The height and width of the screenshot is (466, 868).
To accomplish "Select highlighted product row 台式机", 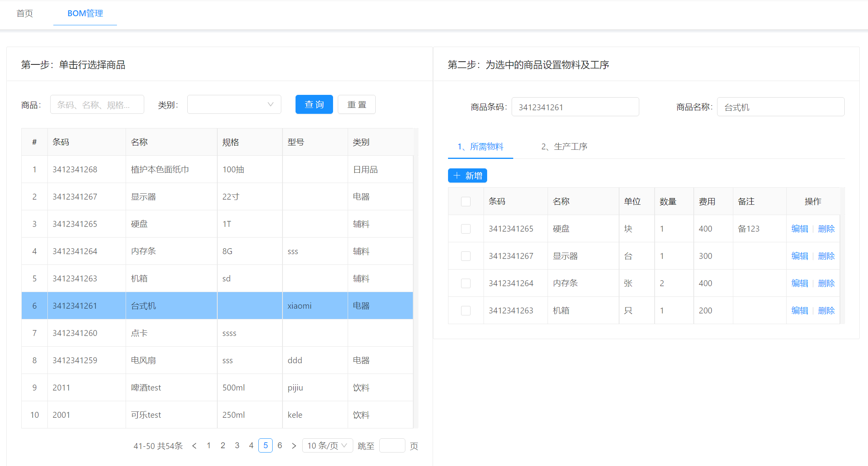I will [x=217, y=306].
